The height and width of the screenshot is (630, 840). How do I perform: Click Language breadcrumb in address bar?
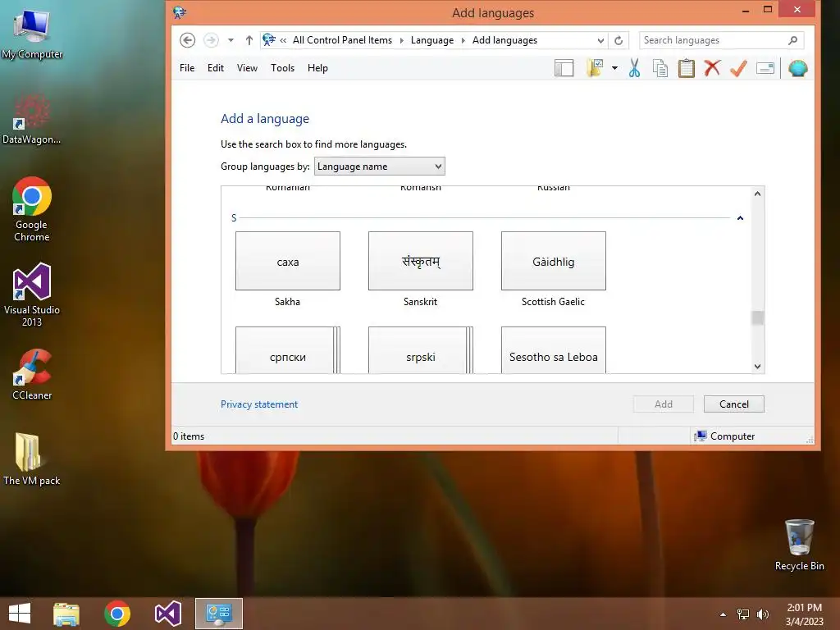coord(431,40)
